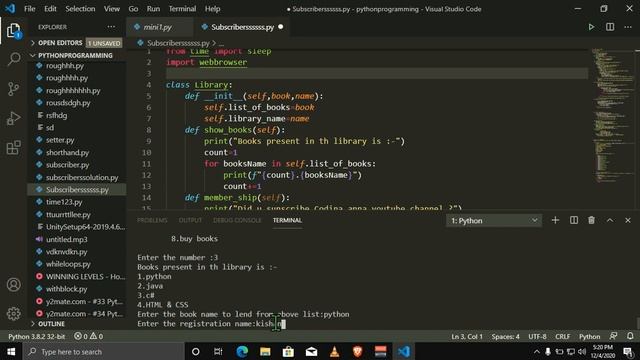
Task: Open subscribersolution.py in the explorer
Action: (x=82, y=177)
